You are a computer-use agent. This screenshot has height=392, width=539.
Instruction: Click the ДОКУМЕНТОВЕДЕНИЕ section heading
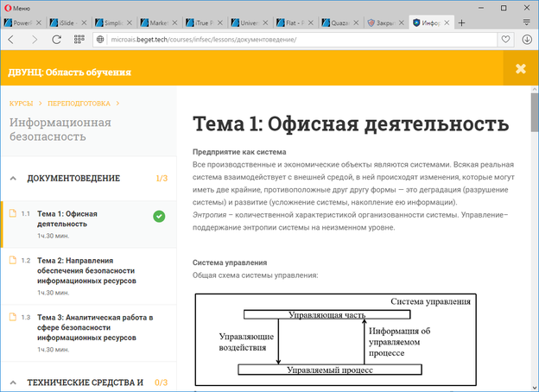coord(73,179)
